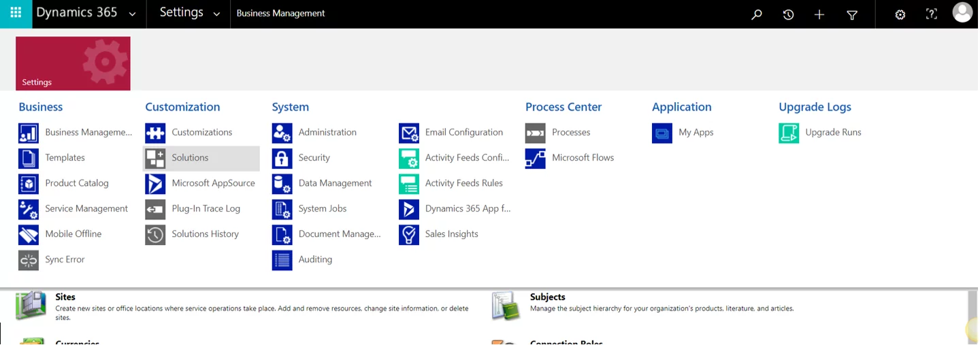Open the settings gear icon in top bar
This screenshot has width=980, height=345.
(x=900, y=14)
